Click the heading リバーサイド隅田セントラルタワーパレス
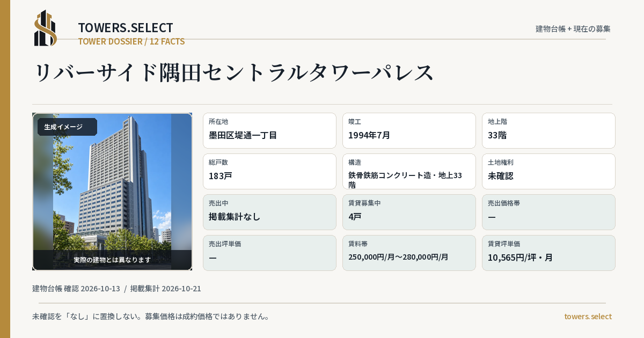The height and width of the screenshot is (338, 644). coord(234,72)
